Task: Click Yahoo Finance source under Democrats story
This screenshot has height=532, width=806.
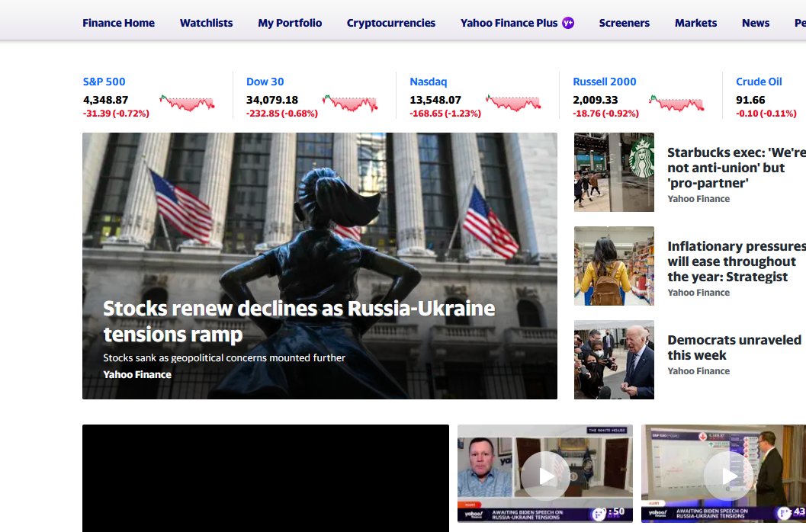Action: coord(698,371)
